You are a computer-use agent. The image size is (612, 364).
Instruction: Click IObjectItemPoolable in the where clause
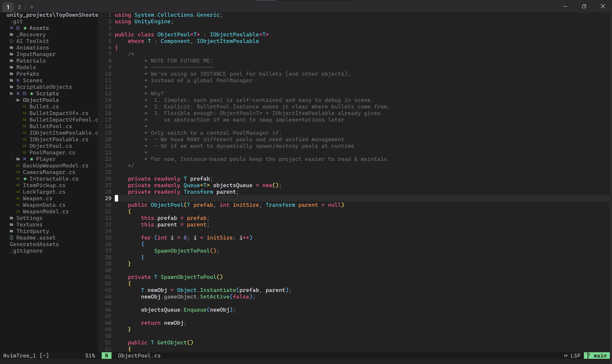(228, 41)
